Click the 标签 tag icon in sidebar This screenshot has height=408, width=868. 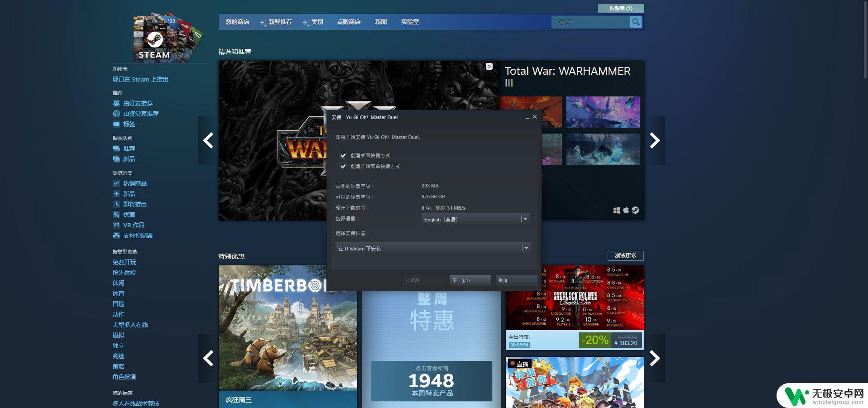click(116, 124)
